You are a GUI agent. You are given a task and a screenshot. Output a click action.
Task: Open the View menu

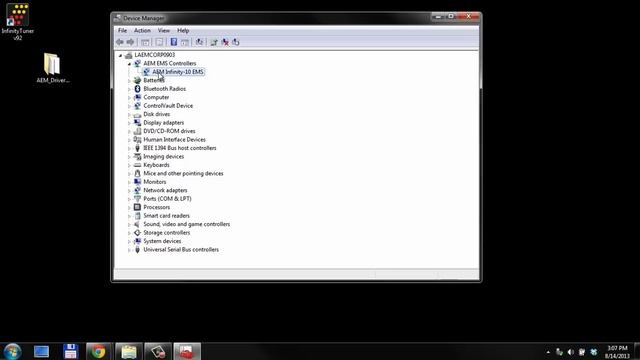164,31
